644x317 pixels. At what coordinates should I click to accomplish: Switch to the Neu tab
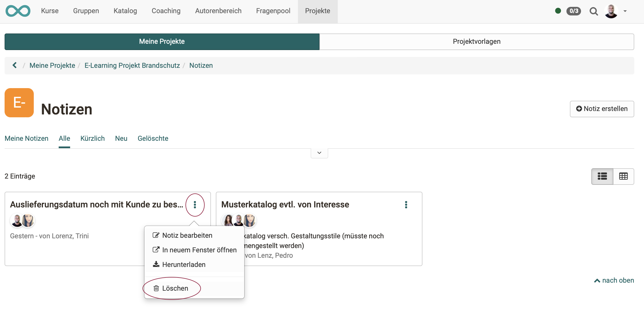click(x=121, y=138)
